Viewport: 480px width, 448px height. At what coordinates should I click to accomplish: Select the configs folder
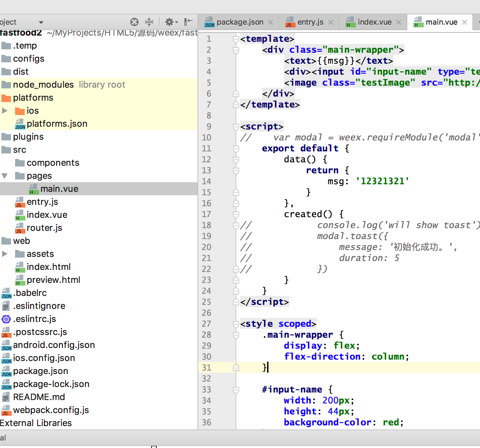tap(23, 59)
